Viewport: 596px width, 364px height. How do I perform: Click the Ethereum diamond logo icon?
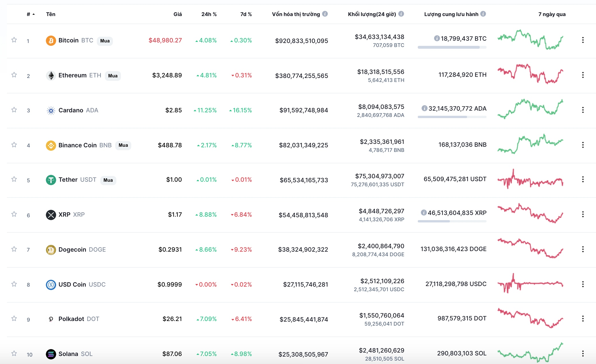[51, 76]
